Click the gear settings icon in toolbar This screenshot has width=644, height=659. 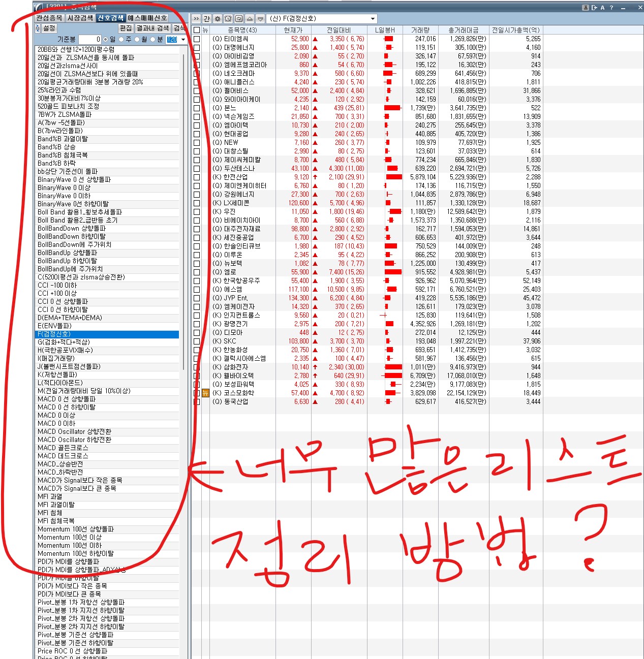(x=218, y=19)
